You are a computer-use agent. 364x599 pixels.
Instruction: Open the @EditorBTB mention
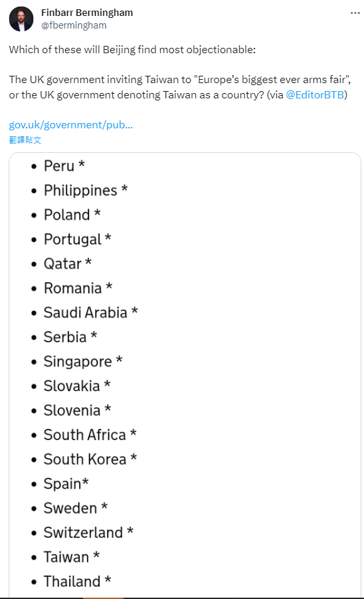315,95
